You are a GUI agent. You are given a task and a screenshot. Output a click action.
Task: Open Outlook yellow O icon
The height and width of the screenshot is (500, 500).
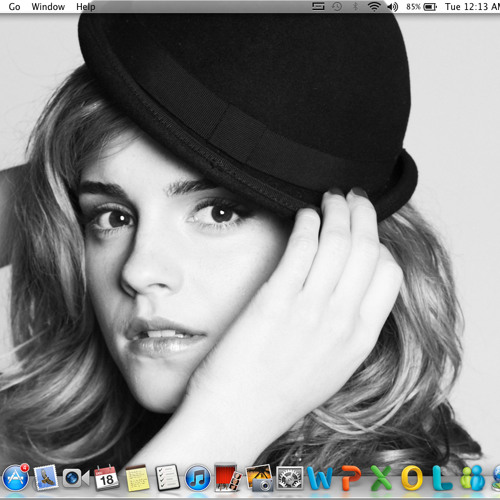412,478
